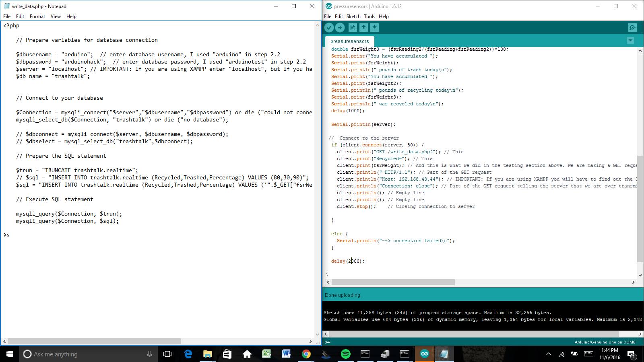Screen dimensions: 644x362
Task: Click the Arduino editor horizontal scrollbar thumb
Action: tap(393, 282)
